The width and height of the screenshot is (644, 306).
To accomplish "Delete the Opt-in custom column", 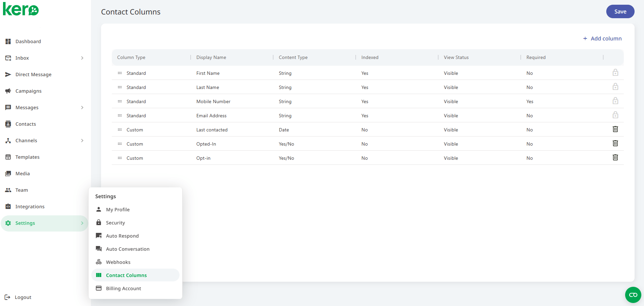I will click(615, 157).
